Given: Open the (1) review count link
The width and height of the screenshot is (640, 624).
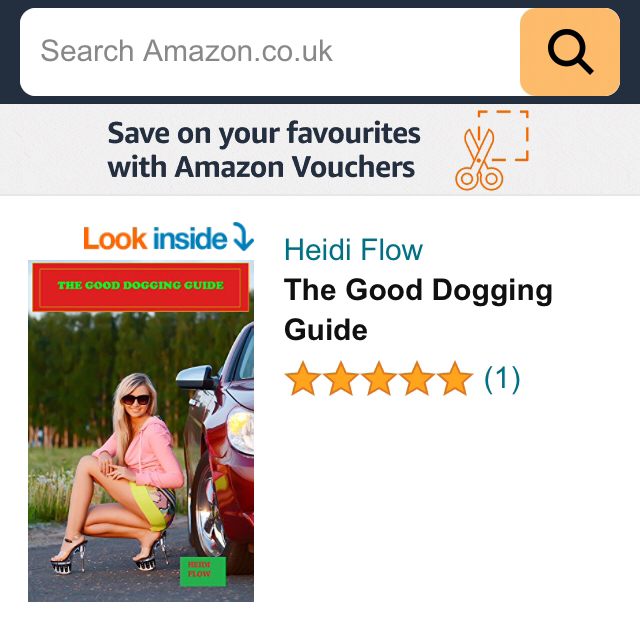Looking at the screenshot, I should pos(502,379).
